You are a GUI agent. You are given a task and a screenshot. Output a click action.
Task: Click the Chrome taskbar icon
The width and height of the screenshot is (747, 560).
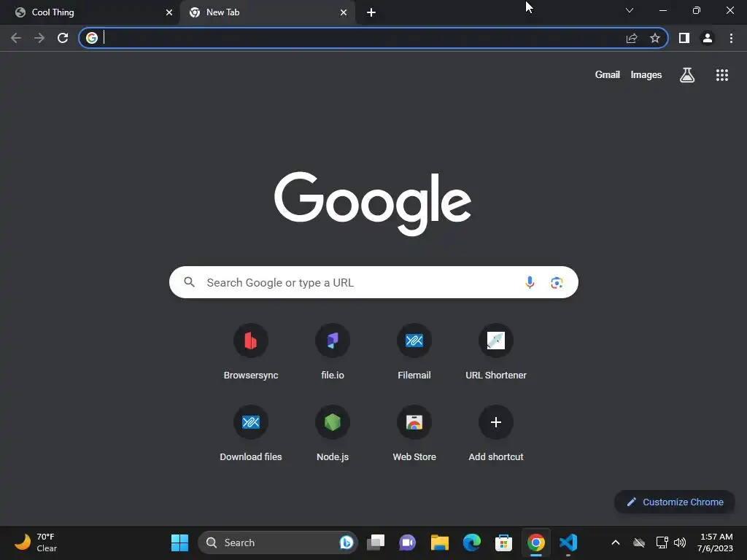(x=536, y=542)
